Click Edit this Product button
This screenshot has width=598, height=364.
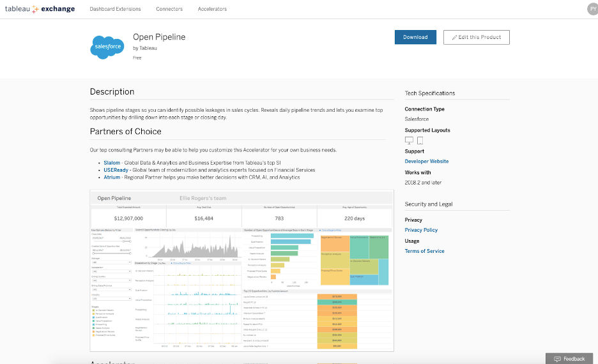click(477, 37)
